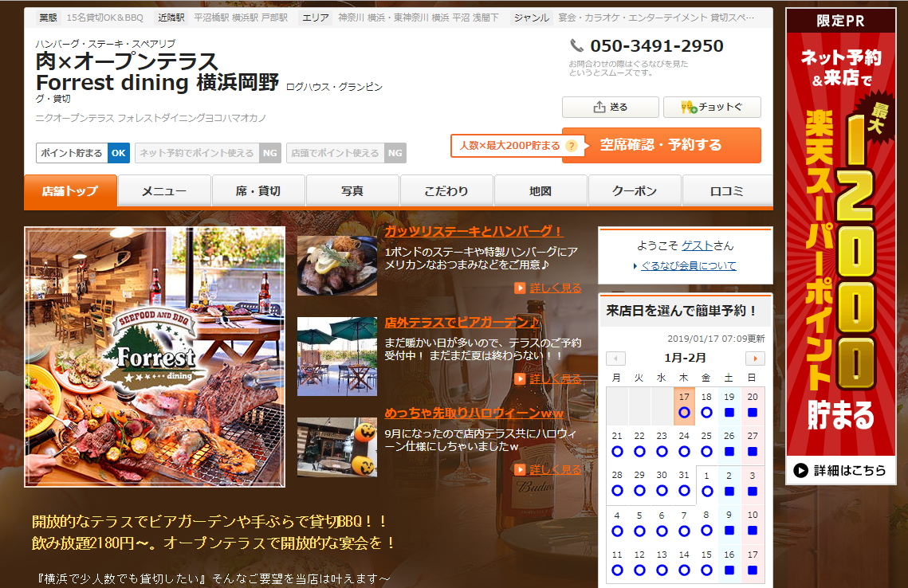
Task: Click the チョットぐ fork-and-spoon button
Action: click(712, 108)
